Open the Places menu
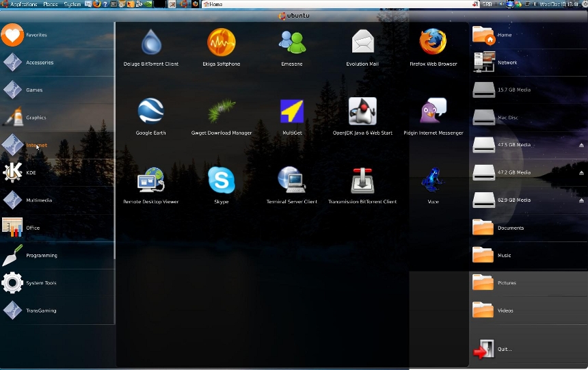Image resolution: width=588 pixels, height=370 pixels. [50, 4]
